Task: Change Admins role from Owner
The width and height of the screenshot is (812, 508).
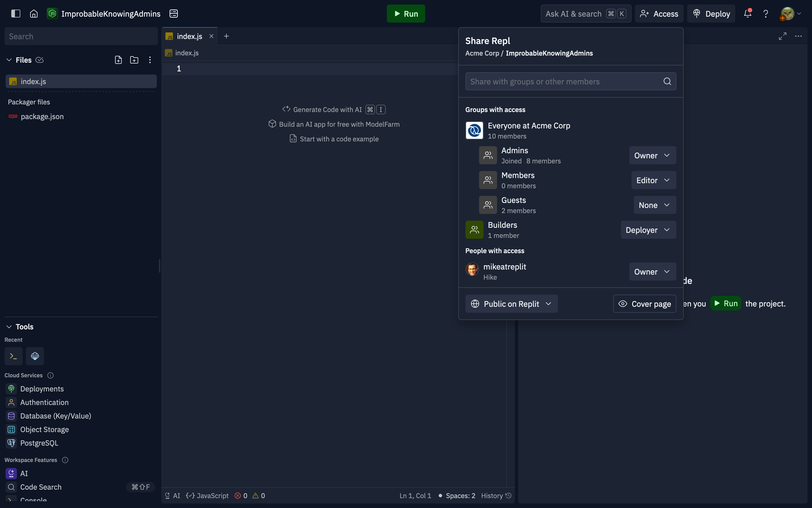Action: coord(652,155)
